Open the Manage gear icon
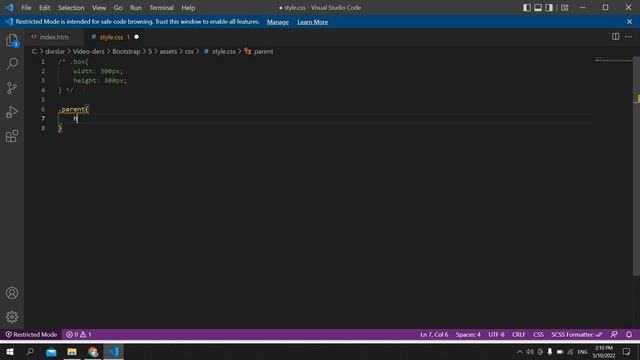This screenshot has width=640, height=360. click(x=12, y=317)
